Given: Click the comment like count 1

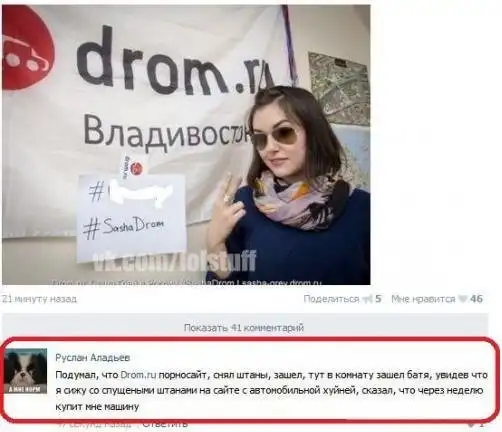Looking at the screenshot, I should pos(481,425).
